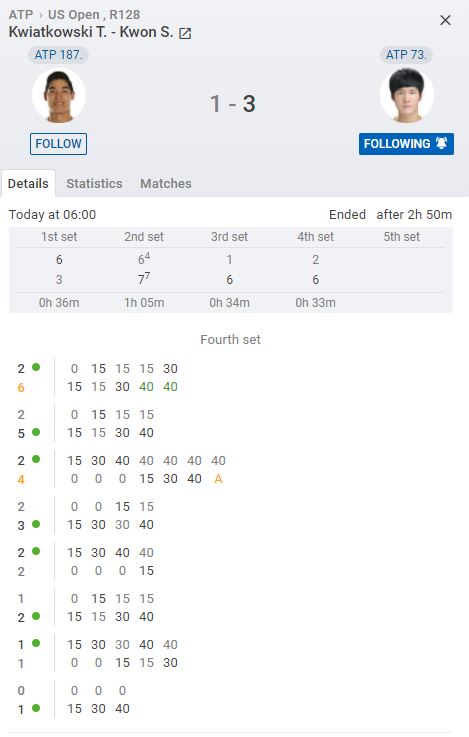Click the green serve dot beside 2-6 game
469x737 pixels.
(x=36, y=367)
